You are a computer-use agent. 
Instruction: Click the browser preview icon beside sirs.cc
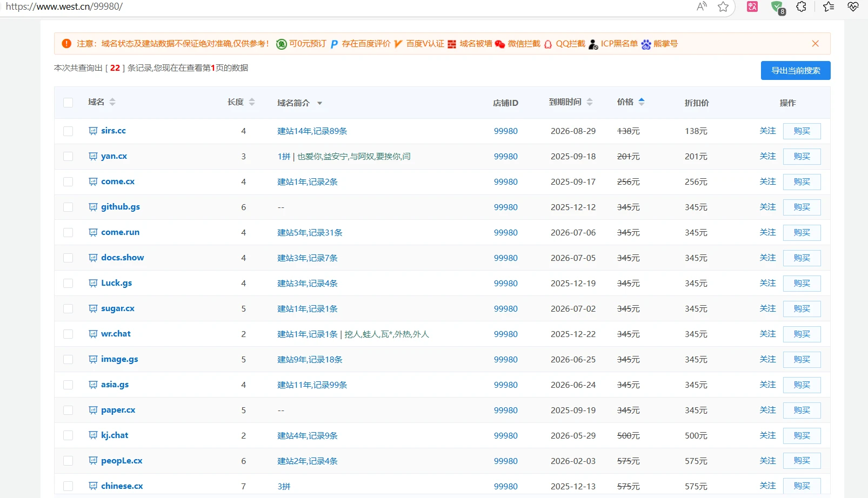(92, 131)
